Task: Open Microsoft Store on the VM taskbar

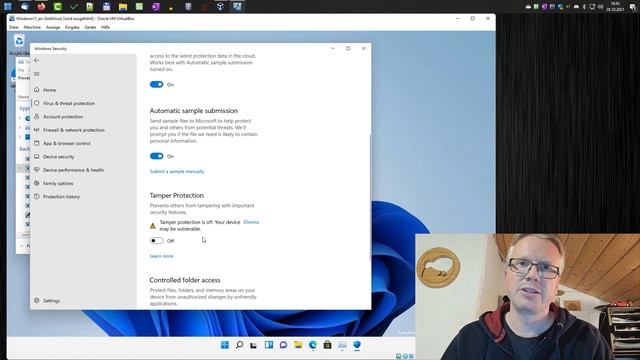Action: tap(327, 345)
